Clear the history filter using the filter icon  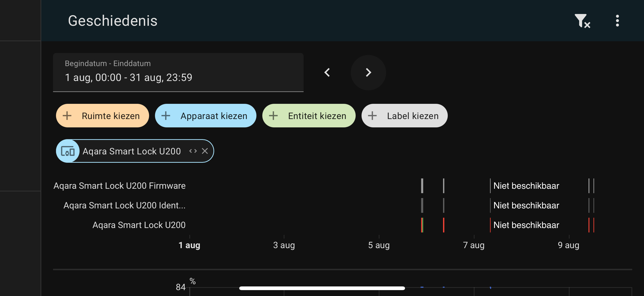tap(582, 21)
